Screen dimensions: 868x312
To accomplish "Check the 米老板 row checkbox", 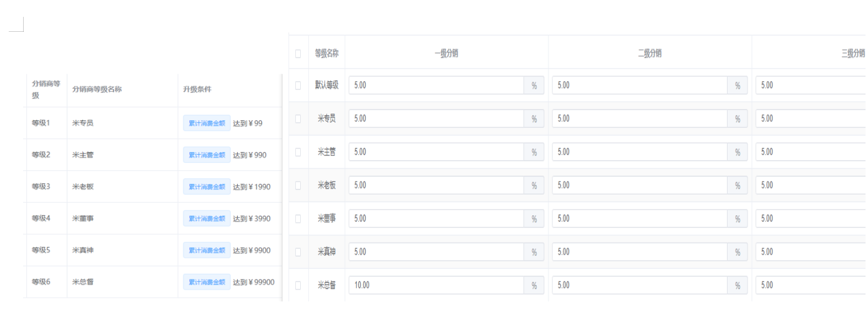I will click(x=299, y=185).
